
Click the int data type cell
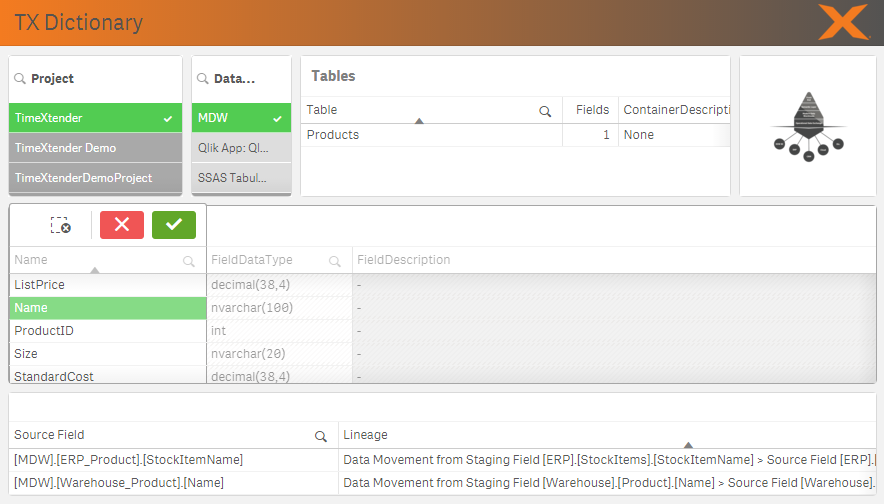[x=280, y=331]
